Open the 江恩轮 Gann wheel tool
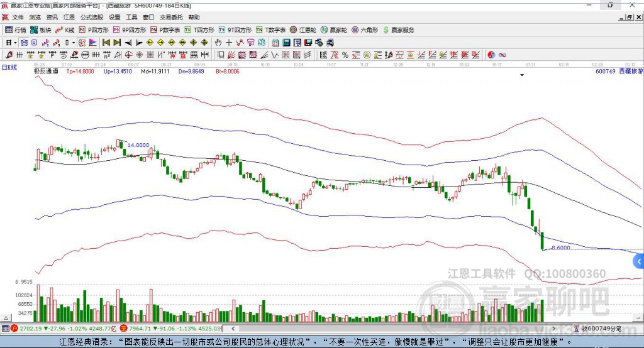The image size is (644, 348). pyautogui.click(x=303, y=30)
